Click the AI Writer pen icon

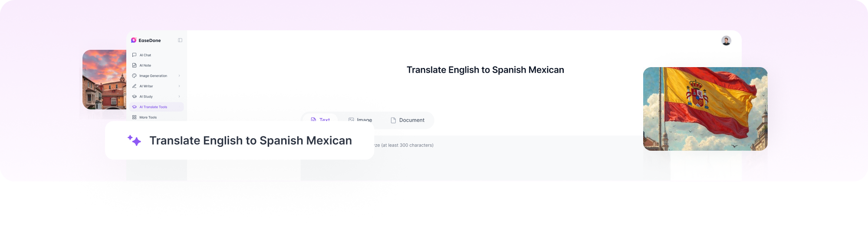(x=134, y=86)
